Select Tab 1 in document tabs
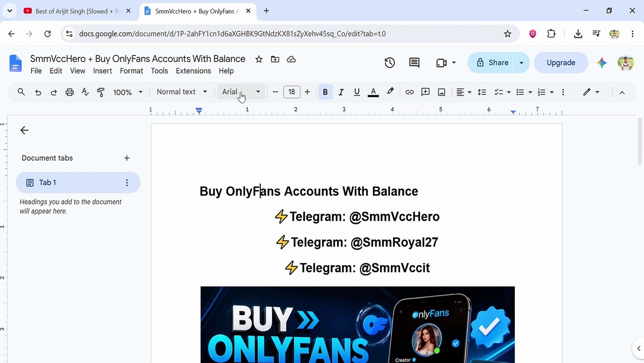 tap(78, 183)
